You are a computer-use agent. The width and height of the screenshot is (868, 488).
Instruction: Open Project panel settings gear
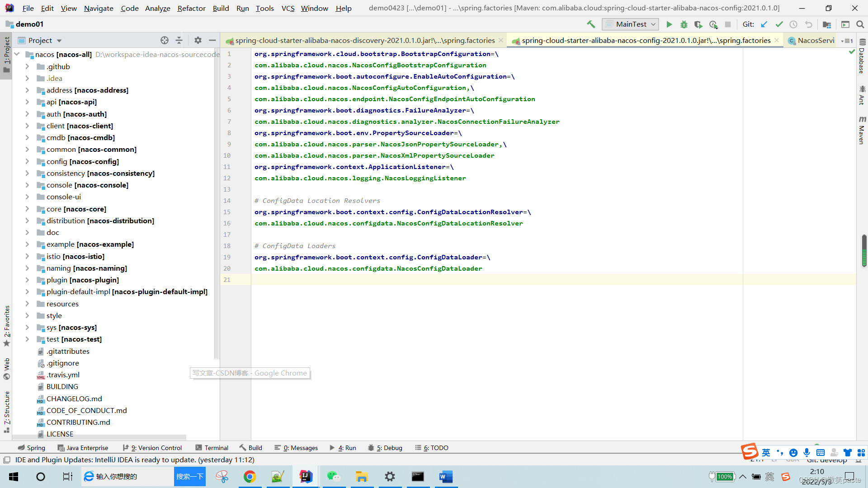[198, 40]
